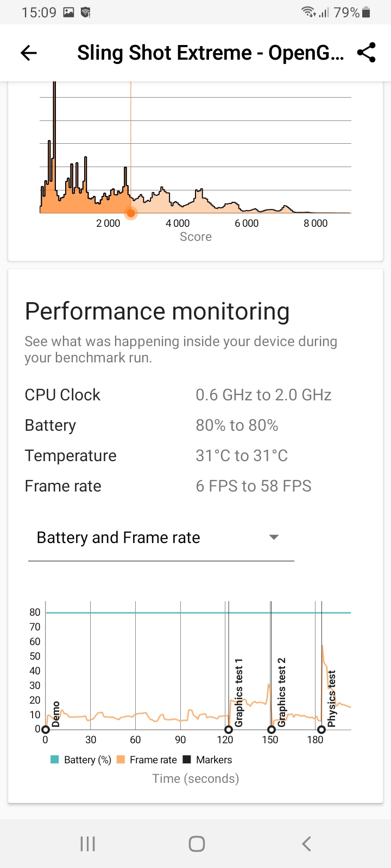The height and width of the screenshot is (868, 391).
Task: Tap the orange score marker dot
Action: click(131, 213)
